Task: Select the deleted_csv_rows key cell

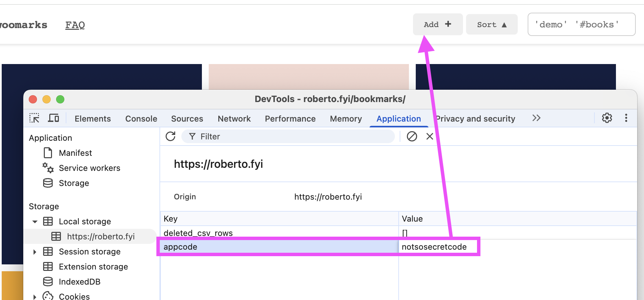Action: pyautogui.click(x=279, y=233)
